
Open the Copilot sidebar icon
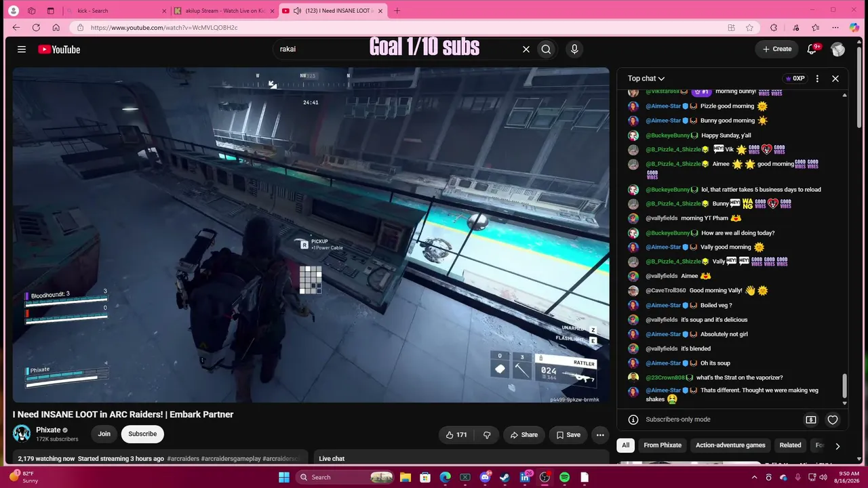854,28
